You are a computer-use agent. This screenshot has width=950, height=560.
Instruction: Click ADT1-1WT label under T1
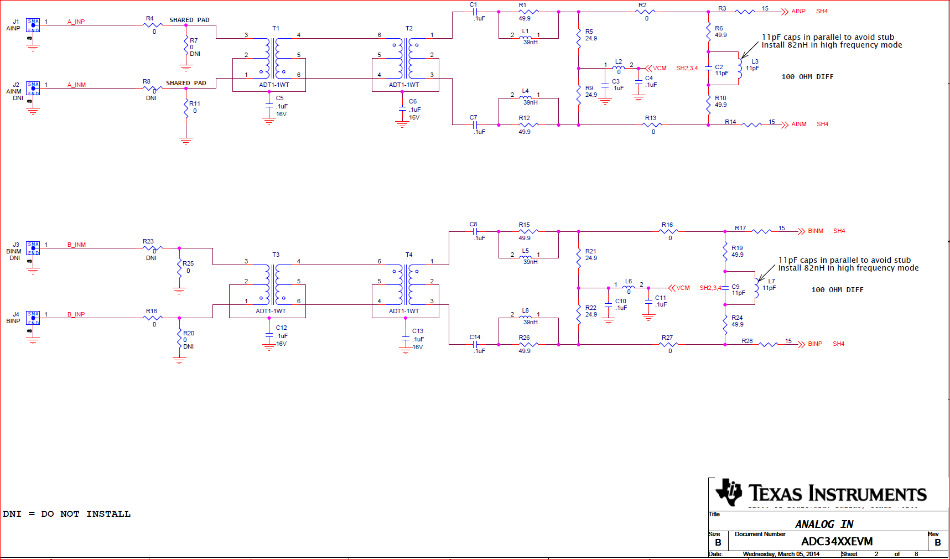point(274,85)
